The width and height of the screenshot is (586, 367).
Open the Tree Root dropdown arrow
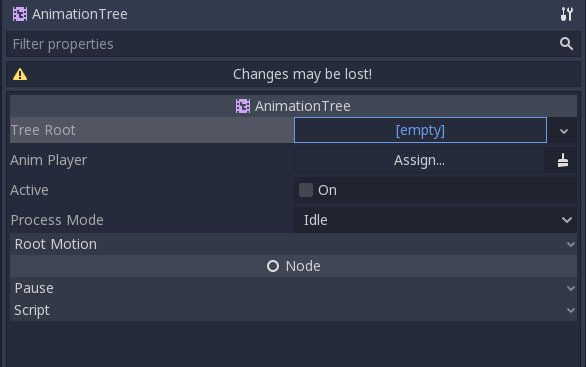click(564, 131)
